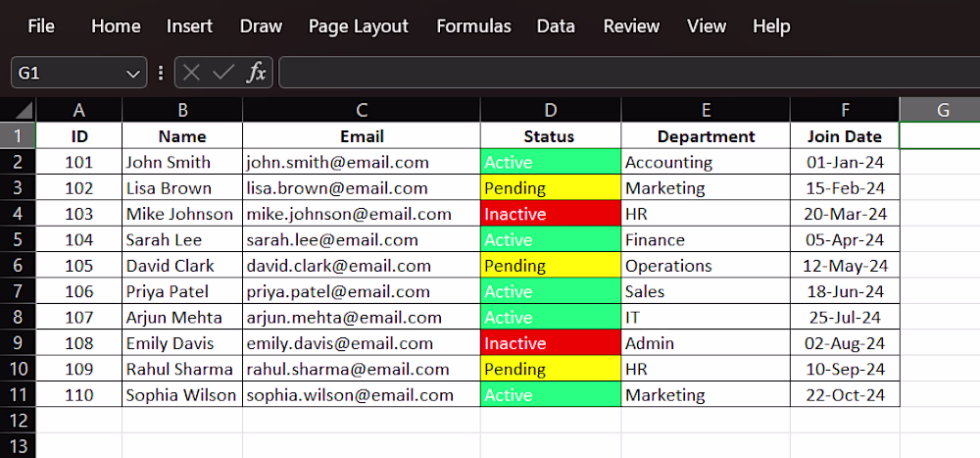
Task: Select the 10-Sep-24 date cell
Action: point(845,369)
